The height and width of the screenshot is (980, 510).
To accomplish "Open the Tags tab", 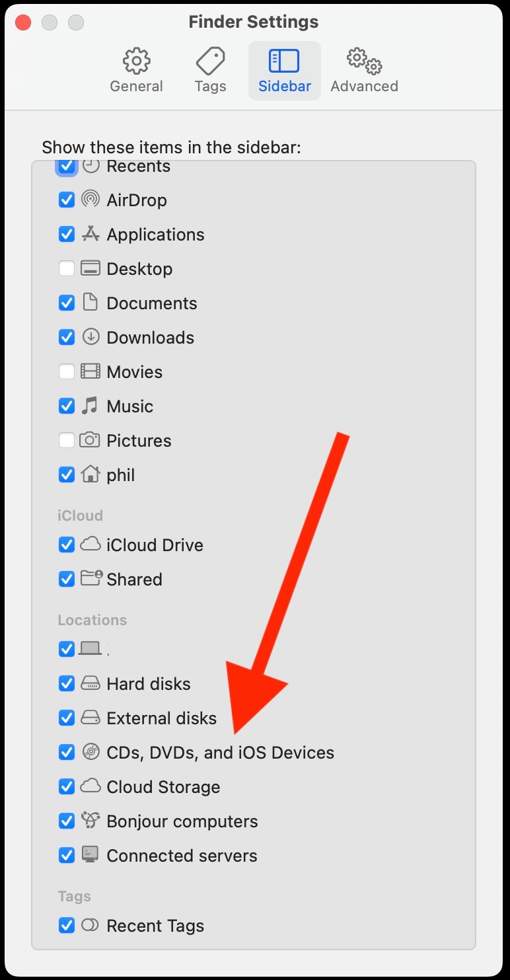I will point(211,71).
